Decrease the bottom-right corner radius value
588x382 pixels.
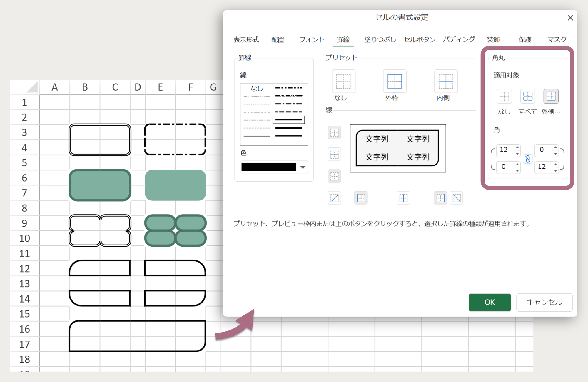(x=555, y=170)
